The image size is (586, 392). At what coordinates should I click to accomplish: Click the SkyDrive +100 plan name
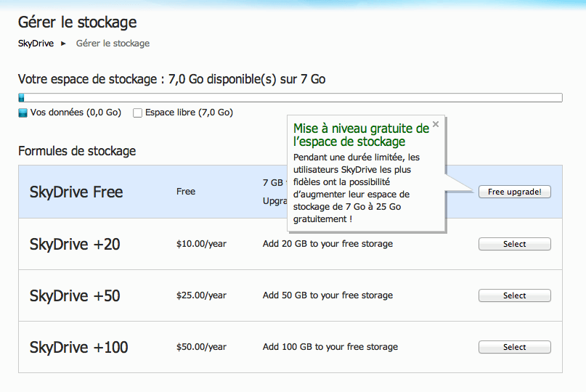78,347
